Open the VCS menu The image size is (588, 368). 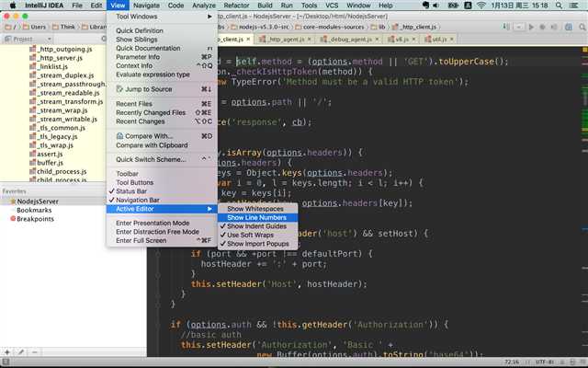(x=332, y=6)
